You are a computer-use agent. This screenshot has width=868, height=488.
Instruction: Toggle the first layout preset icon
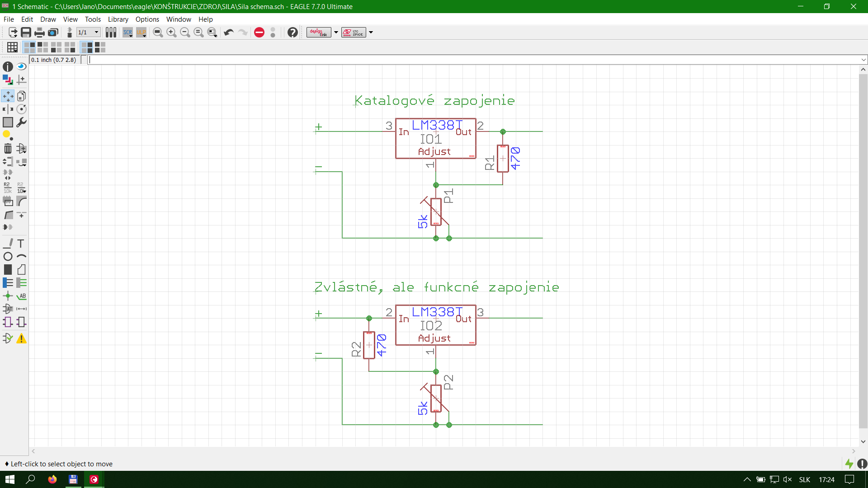29,47
